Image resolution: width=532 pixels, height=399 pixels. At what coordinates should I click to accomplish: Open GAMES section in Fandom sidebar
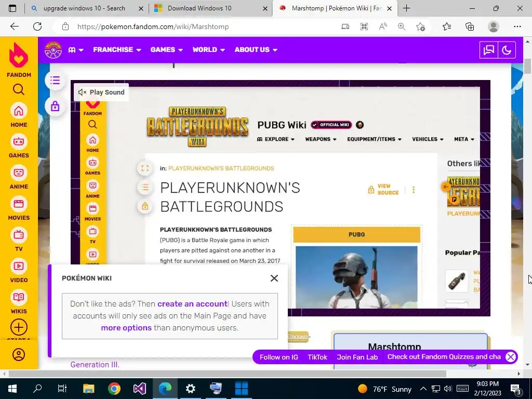point(19,146)
